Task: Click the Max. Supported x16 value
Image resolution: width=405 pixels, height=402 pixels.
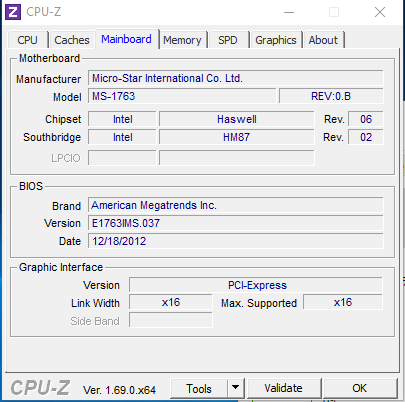Action: click(343, 302)
